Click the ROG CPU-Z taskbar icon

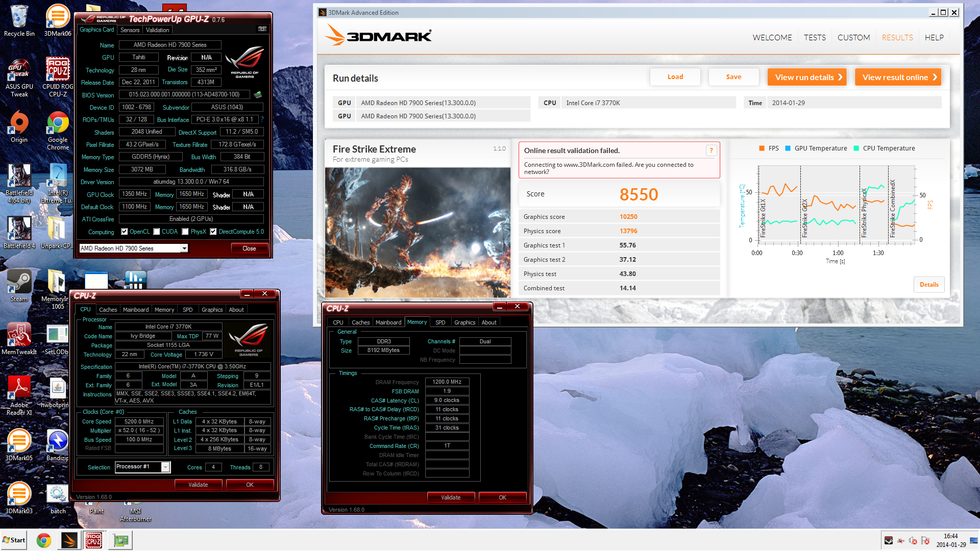tap(93, 540)
